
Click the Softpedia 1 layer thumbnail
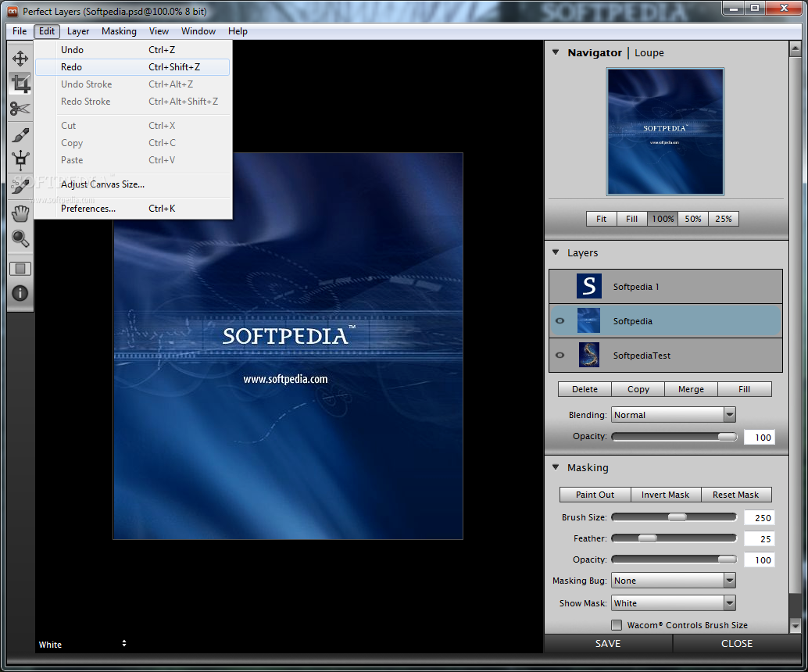[589, 287]
